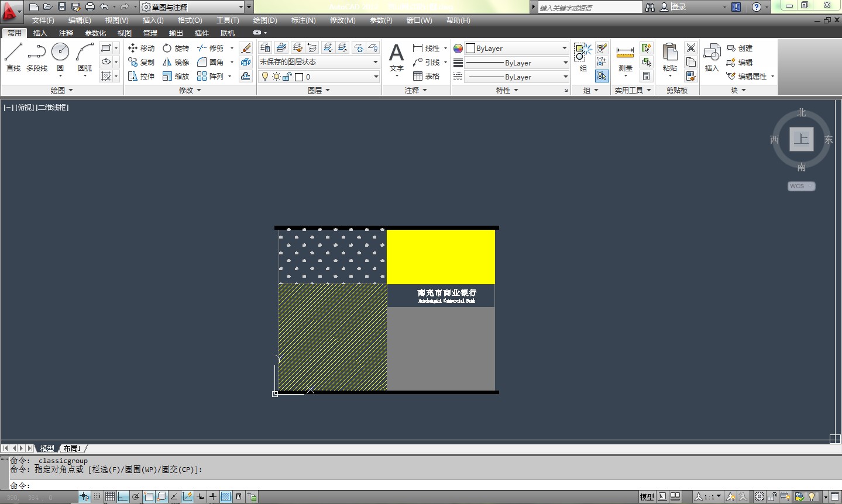Toggle Snap mode in status bar
This screenshot has height=504, width=842.
pos(97,497)
